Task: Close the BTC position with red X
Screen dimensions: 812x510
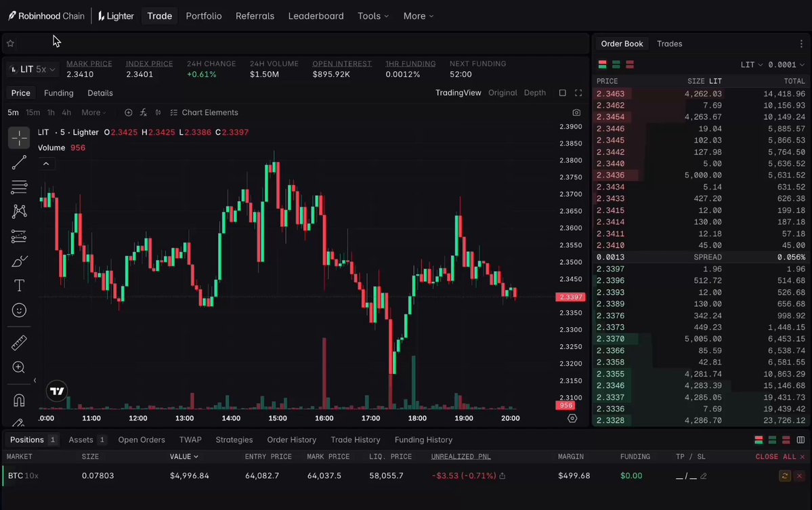Action: pyautogui.click(x=799, y=476)
